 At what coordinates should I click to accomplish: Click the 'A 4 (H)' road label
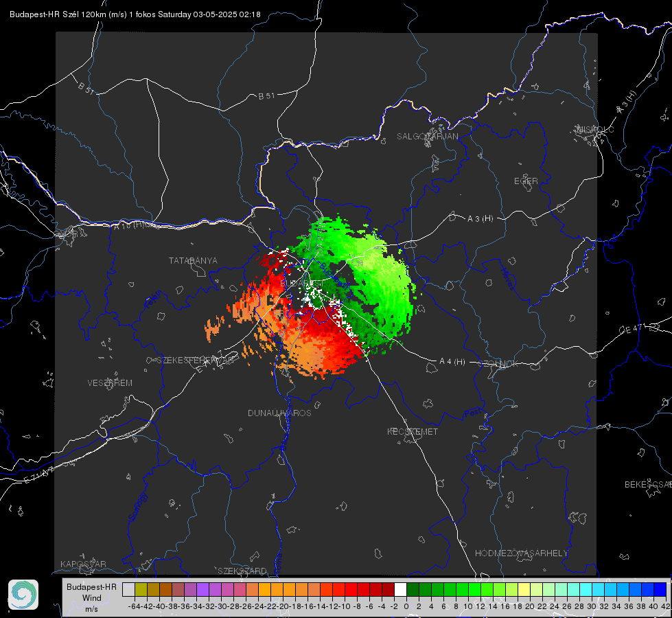coord(452,362)
